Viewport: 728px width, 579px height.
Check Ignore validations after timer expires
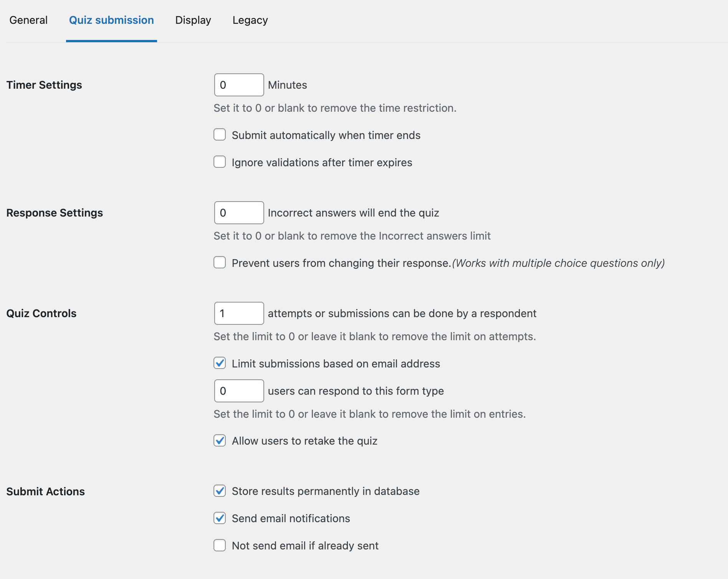(x=220, y=162)
